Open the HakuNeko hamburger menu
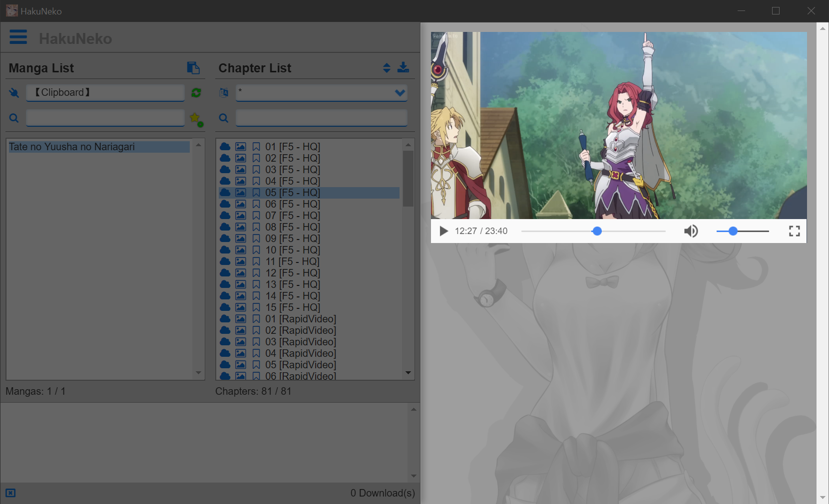Image resolution: width=829 pixels, height=504 pixels. pos(18,37)
